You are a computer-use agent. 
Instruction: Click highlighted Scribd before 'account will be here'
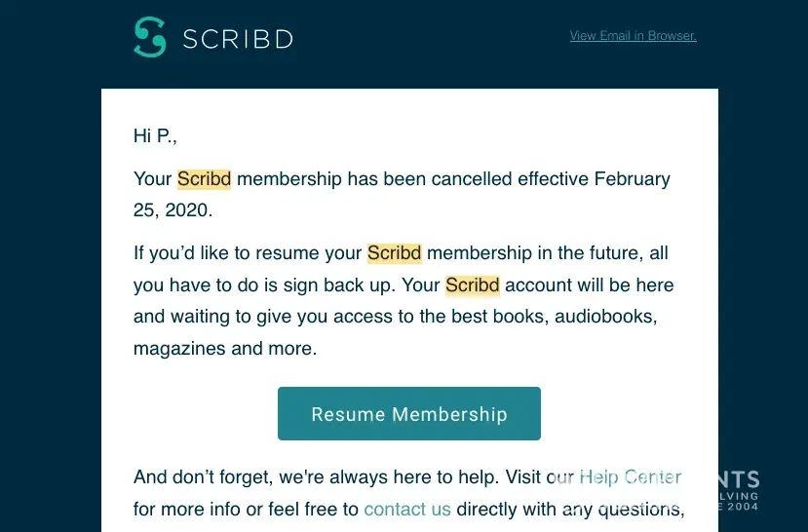(x=473, y=285)
